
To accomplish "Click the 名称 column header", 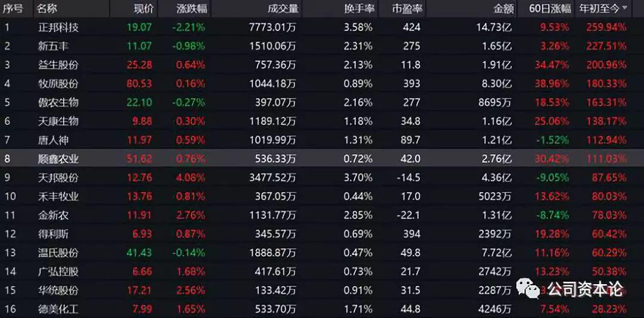I will (47, 8).
